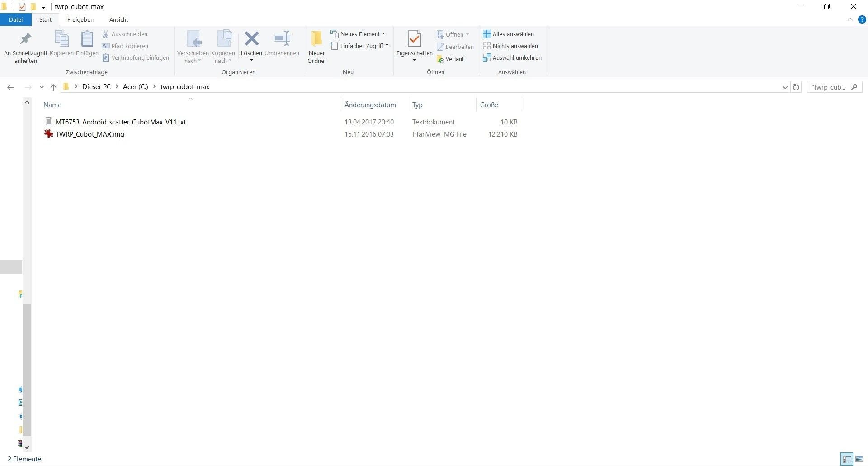Open the Datei menu tab
The width and height of the screenshot is (868, 466).
pyautogui.click(x=16, y=19)
